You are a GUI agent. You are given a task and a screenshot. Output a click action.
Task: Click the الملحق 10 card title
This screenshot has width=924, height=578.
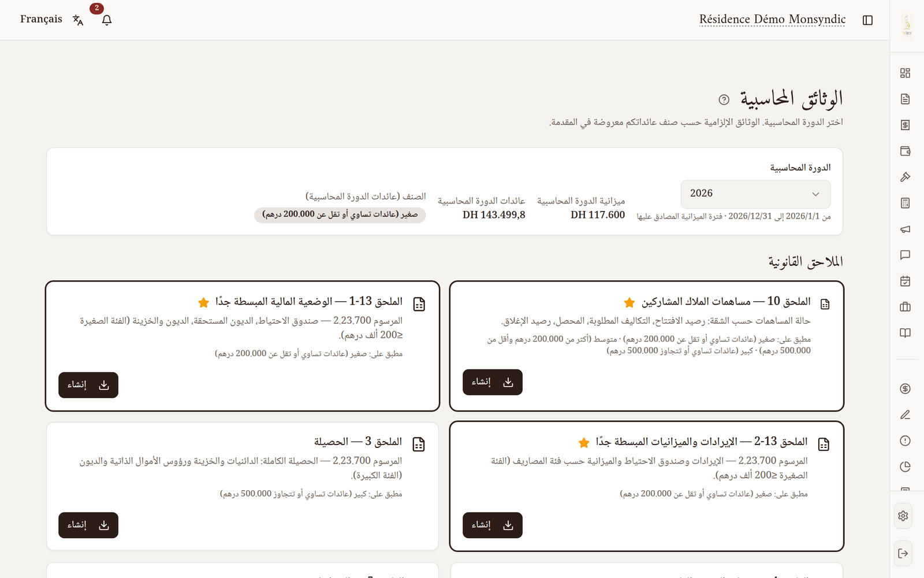(x=726, y=301)
